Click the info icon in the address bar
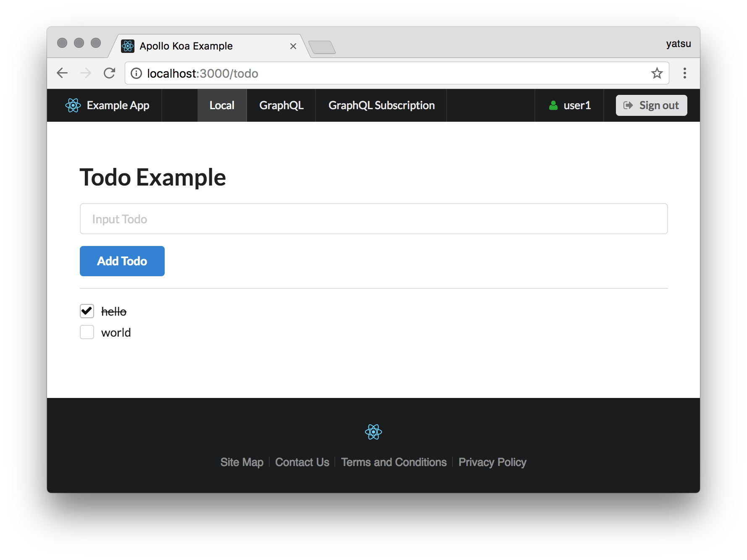The height and width of the screenshot is (560, 747). pos(136,73)
